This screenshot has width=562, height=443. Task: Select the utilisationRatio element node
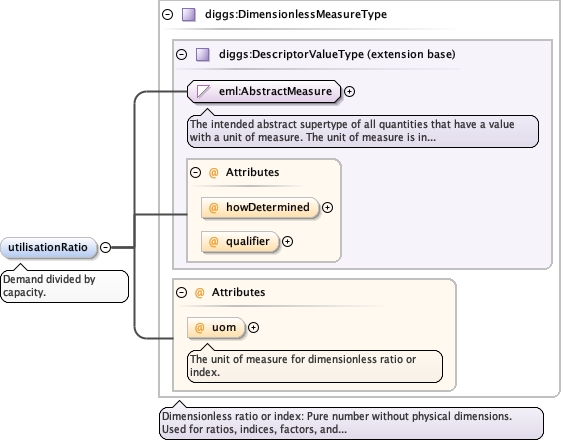tap(48, 247)
